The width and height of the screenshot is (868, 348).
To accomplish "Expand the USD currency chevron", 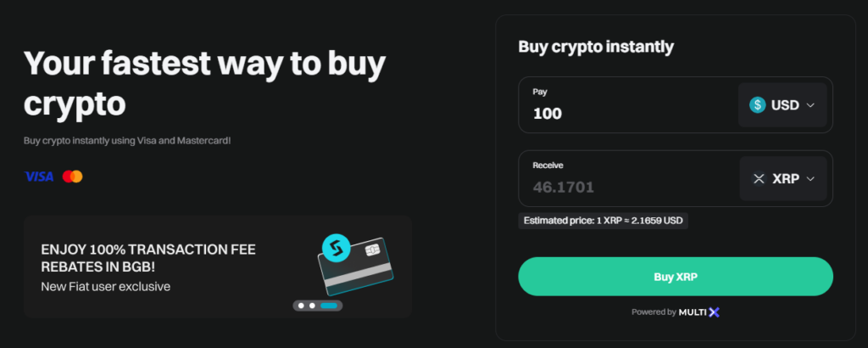I will [810, 105].
